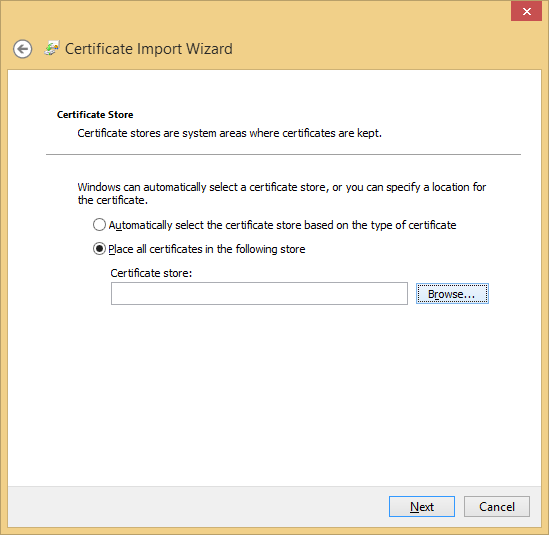Screen dimensions: 549x535
Task: Click the horizontal separator under the header
Action: pos(283,154)
